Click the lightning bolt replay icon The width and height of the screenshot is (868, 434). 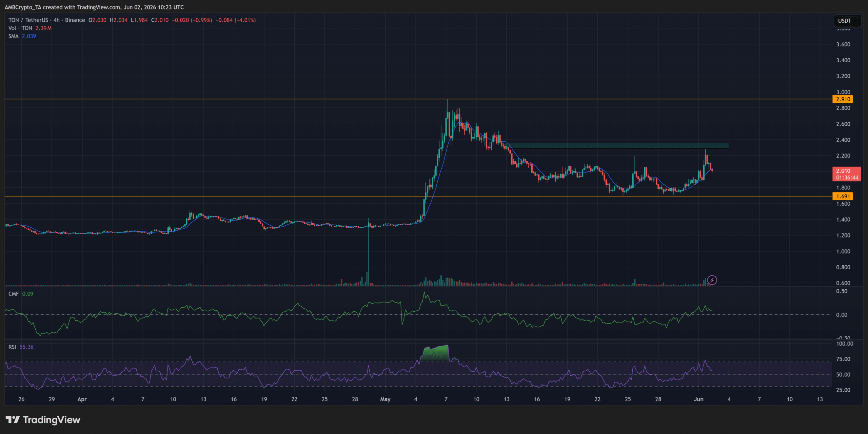[x=712, y=280]
